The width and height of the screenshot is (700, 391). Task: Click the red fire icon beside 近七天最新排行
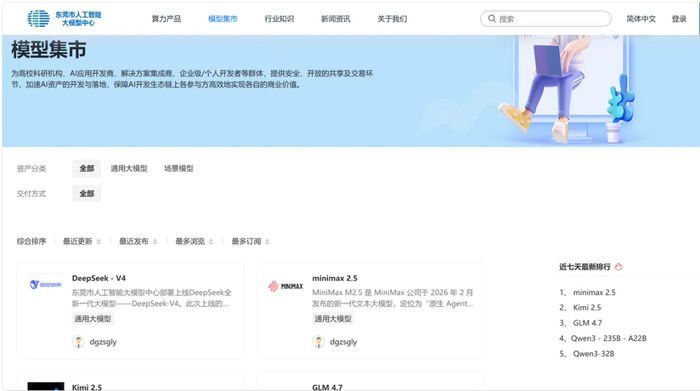(x=618, y=266)
